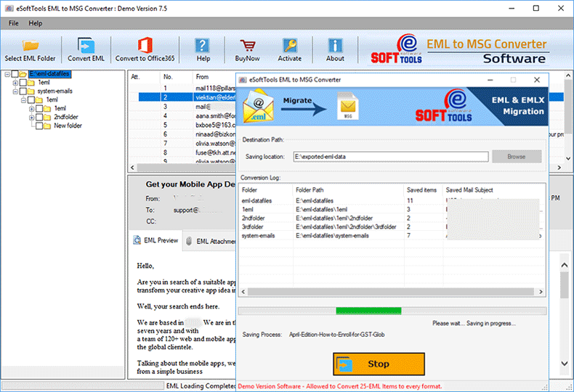574x392 pixels.
Task: Click the EML Attachment tab icon
Action: [190, 241]
